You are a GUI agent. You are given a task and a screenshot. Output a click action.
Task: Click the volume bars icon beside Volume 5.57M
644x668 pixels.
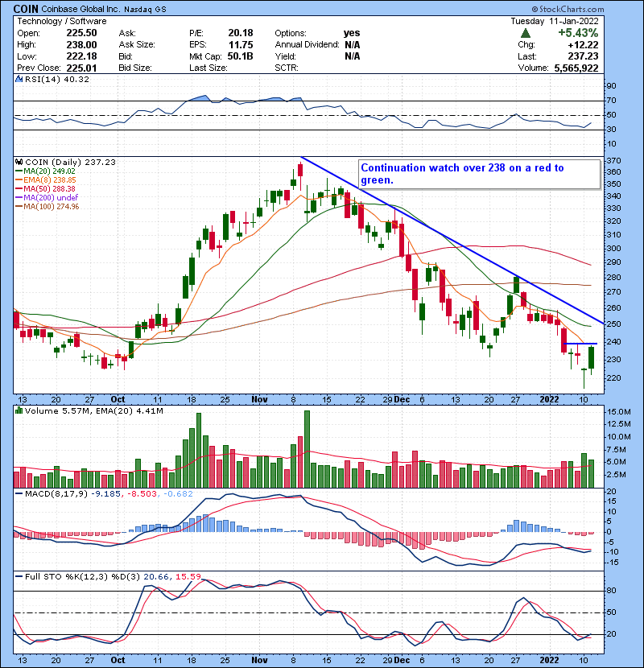click(x=19, y=410)
